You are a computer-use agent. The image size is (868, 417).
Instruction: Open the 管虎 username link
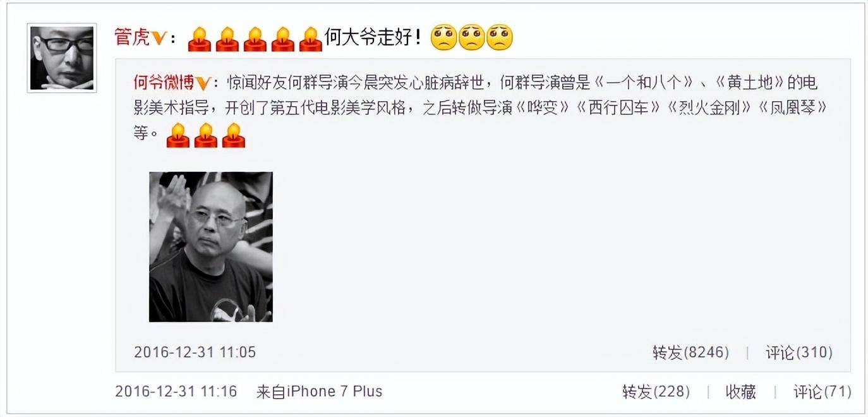133,38
